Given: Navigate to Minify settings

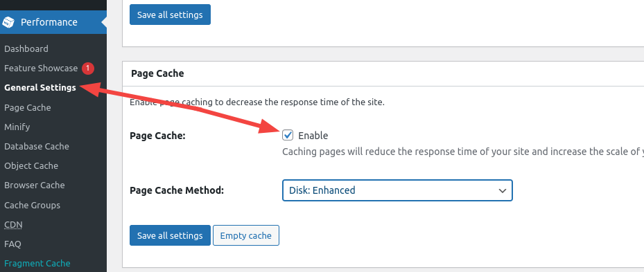Looking at the screenshot, I should pos(17,127).
